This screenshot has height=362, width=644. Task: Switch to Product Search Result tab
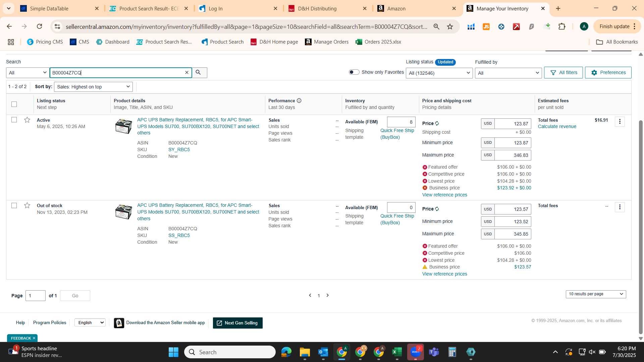coord(149,8)
